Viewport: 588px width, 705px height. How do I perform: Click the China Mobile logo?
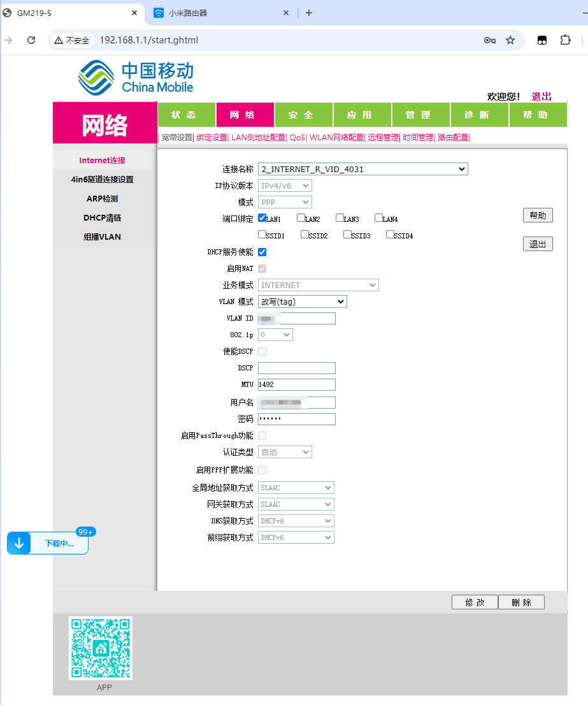tap(136, 77)
